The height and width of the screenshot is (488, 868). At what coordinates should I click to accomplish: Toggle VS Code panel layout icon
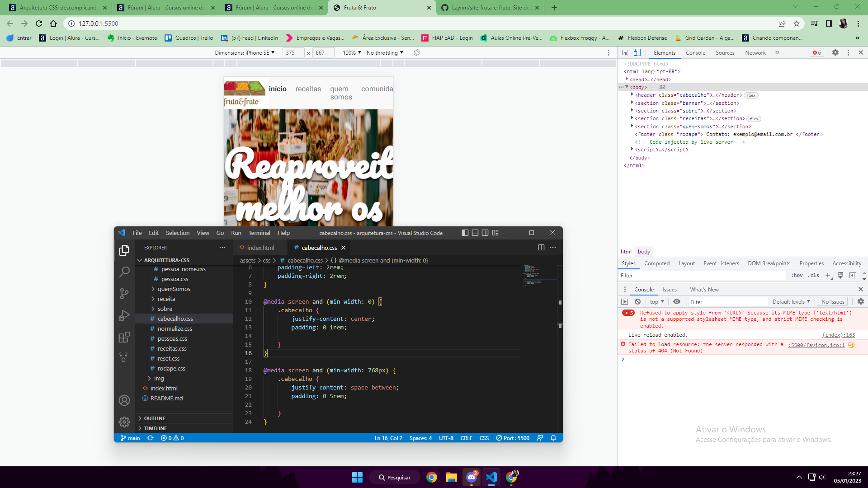[475, 233]
